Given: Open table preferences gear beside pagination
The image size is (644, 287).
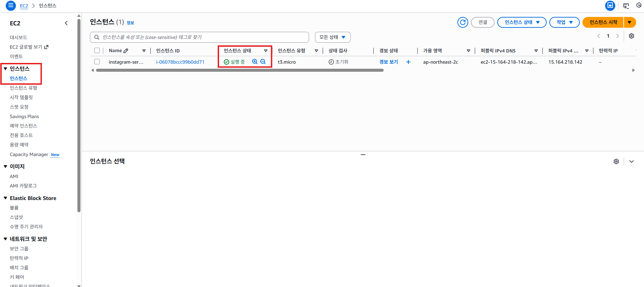Looking at the screenshot, I should (x=631, y=36).
